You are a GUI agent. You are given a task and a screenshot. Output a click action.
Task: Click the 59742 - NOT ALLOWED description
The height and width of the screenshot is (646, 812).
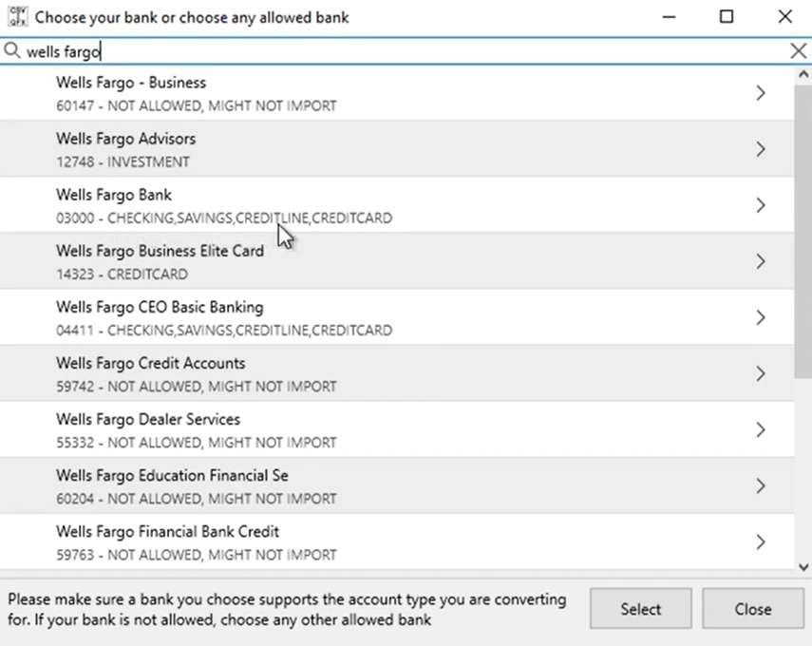coord(197,387)
